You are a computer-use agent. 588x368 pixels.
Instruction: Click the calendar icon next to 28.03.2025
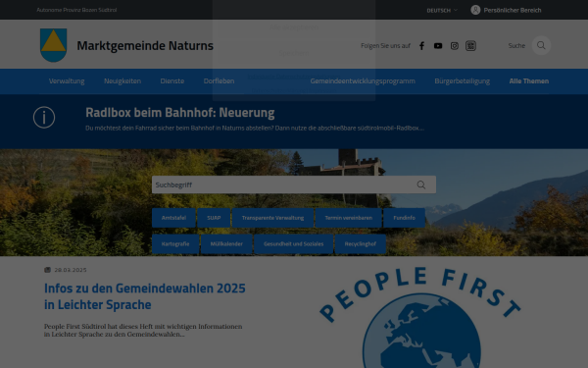(47, 270)
